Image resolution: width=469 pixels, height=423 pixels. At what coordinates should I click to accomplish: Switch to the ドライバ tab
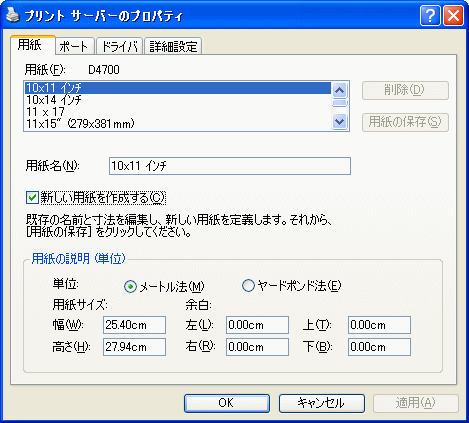click(x=120, y=47)
